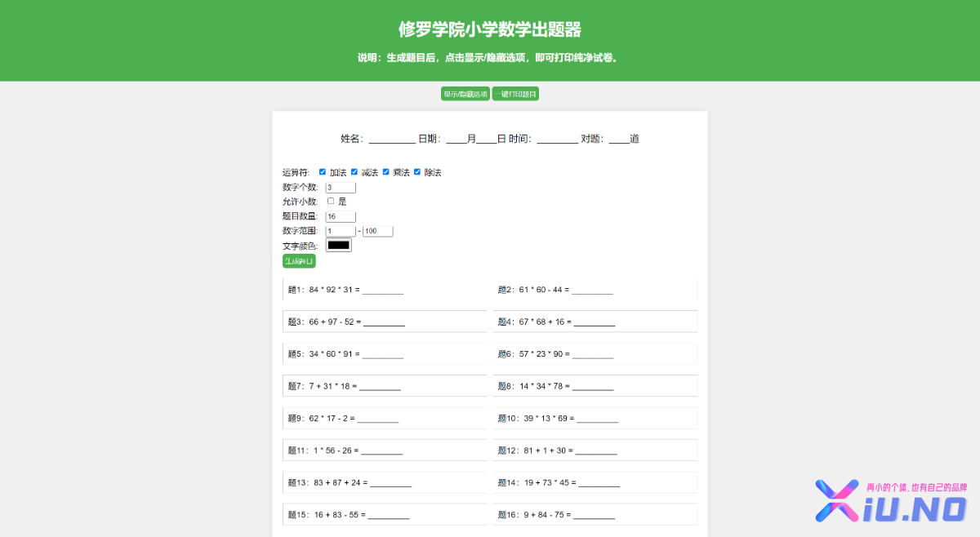Image resolution: width=980 pixels, height=537 pixels.
Task: Focus the 题目数量 input field
Action: pos(341,216)
